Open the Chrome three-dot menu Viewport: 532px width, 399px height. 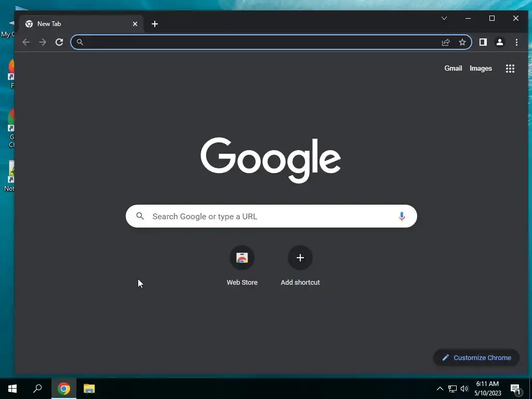(x=516, y=42)
